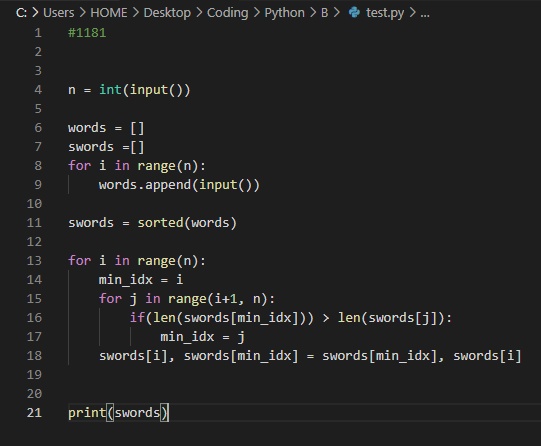
Task: Expand the chevron right after 'test.py'
Action: click(412, 13)
